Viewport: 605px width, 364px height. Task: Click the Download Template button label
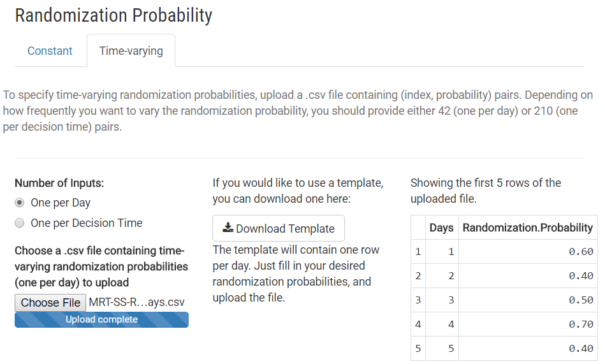click(x=285, y=229)
